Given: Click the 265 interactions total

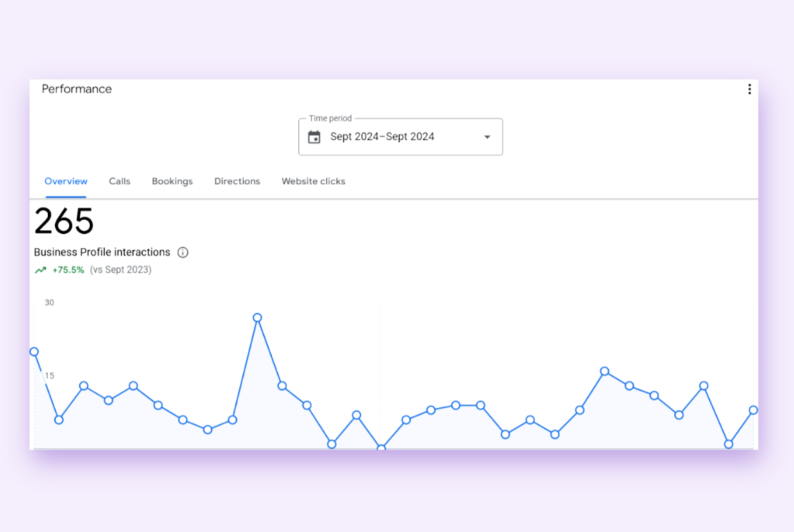Looking at the screenshot, I should 63,221.
